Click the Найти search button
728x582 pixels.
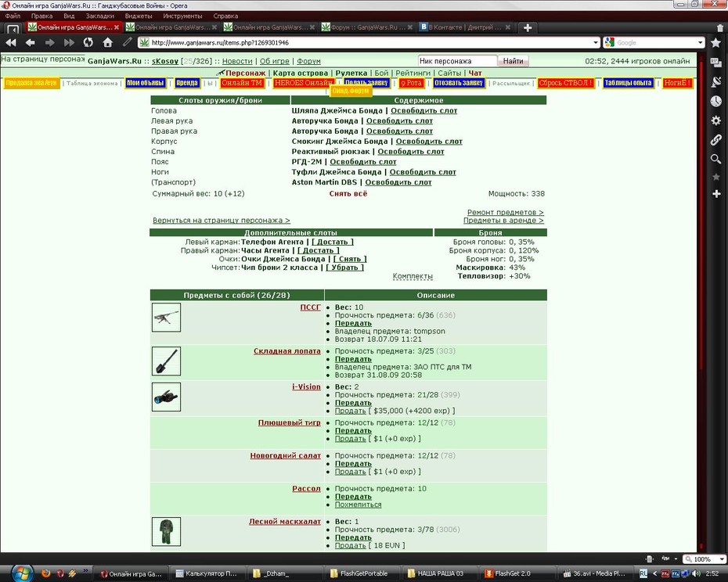click(x=513, y=61)
